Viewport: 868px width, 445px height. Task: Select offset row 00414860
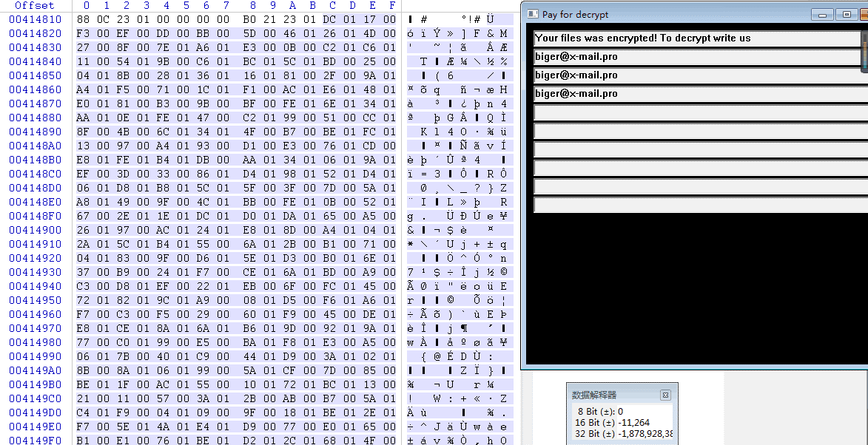pyautogui.click(x=35, y=89)
